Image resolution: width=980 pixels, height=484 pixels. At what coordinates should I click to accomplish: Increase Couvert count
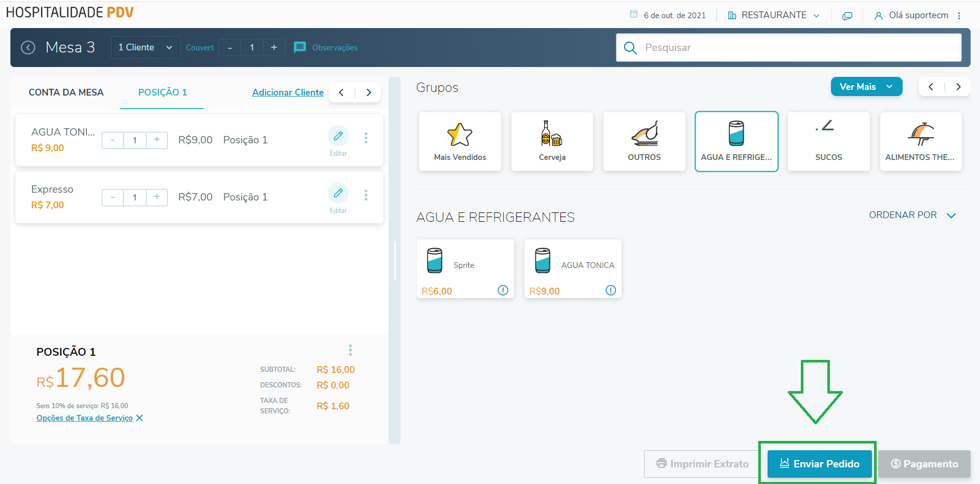point(274,48)
